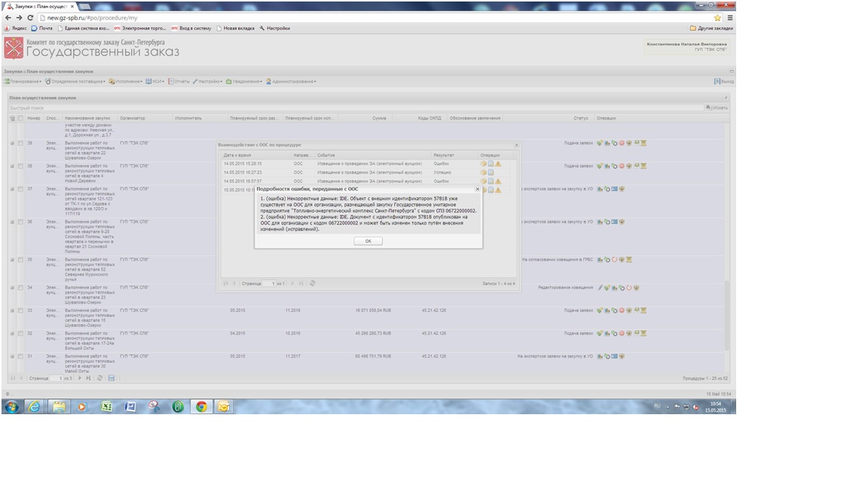Open the Исполнение menu
The image size is (868, 488).
tap(126, 81)
